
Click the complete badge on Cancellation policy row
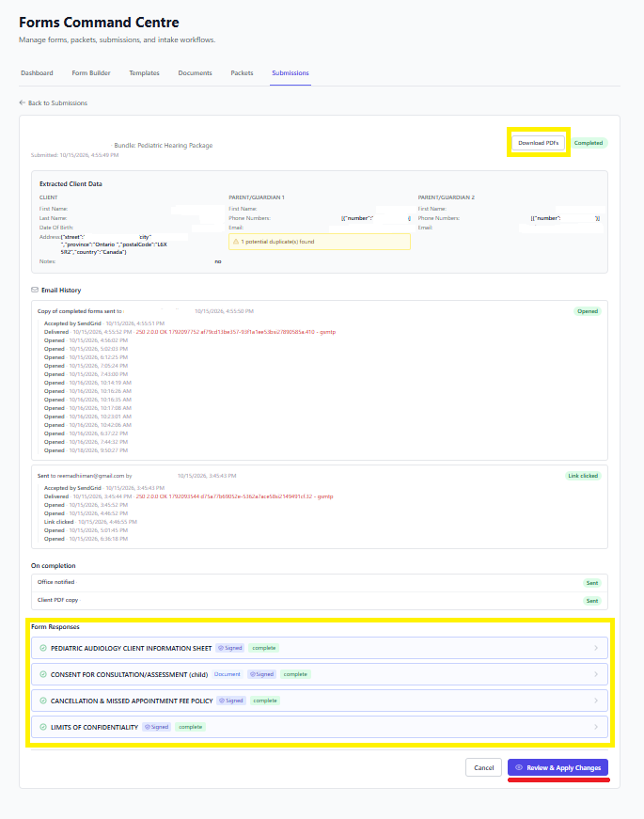pyautogui.click(x=265, y=701)
